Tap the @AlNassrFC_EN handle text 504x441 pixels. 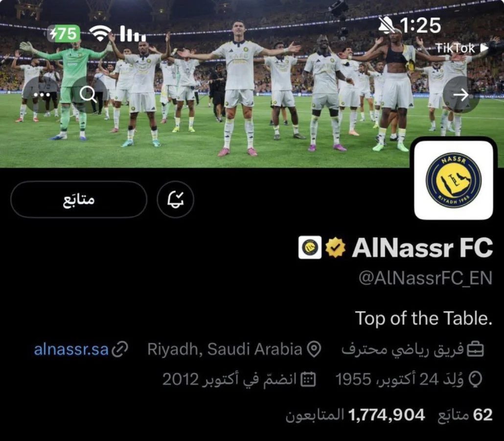tap(425, 278)
